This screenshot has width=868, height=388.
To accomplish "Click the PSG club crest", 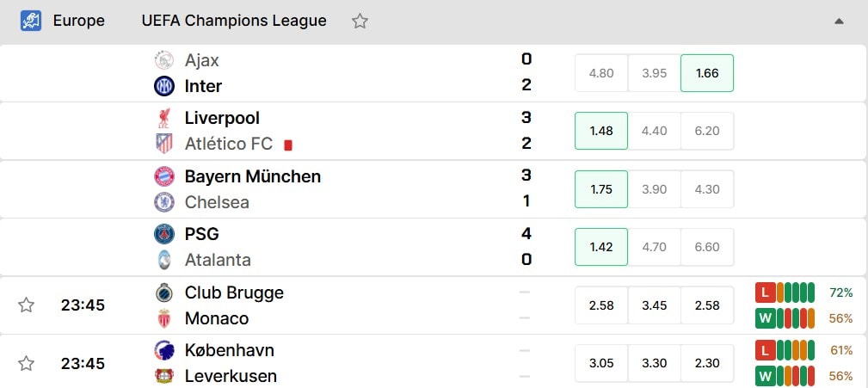I will click(x=163, y=234).
